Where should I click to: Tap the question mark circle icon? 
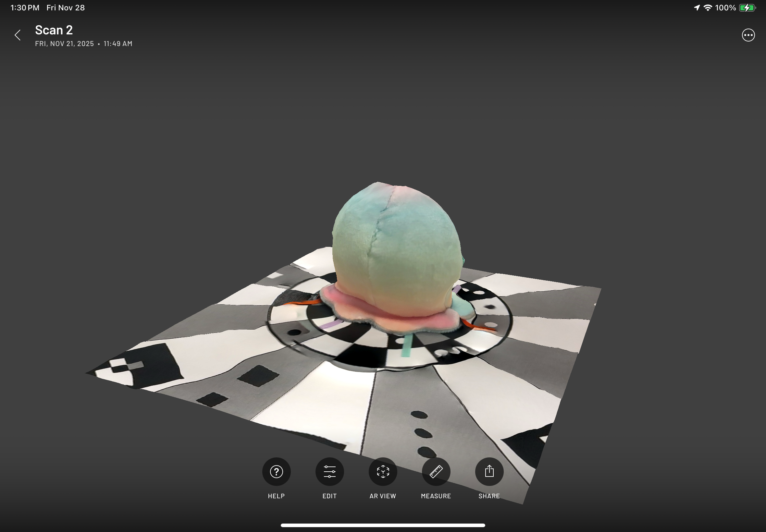[276, 472]
